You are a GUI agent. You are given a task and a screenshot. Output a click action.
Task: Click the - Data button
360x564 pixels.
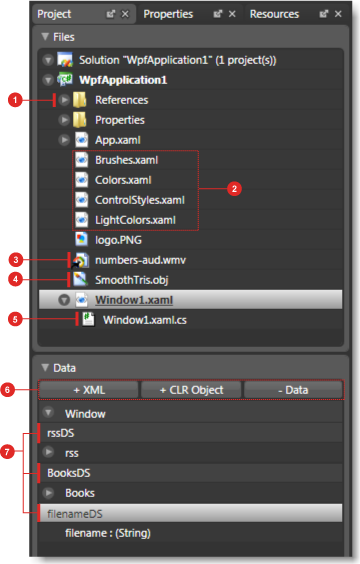pos(293,390)
